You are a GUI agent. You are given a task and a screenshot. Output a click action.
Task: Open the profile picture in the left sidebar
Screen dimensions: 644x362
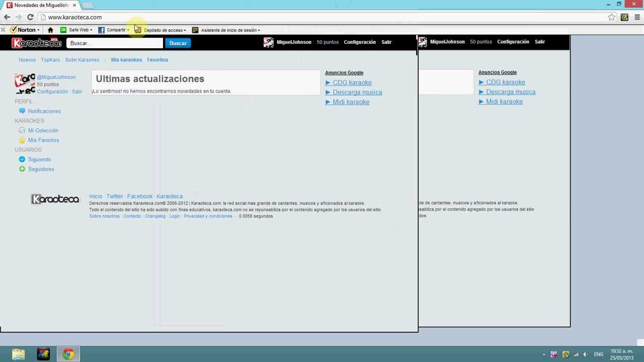click(x=25, y=83)
